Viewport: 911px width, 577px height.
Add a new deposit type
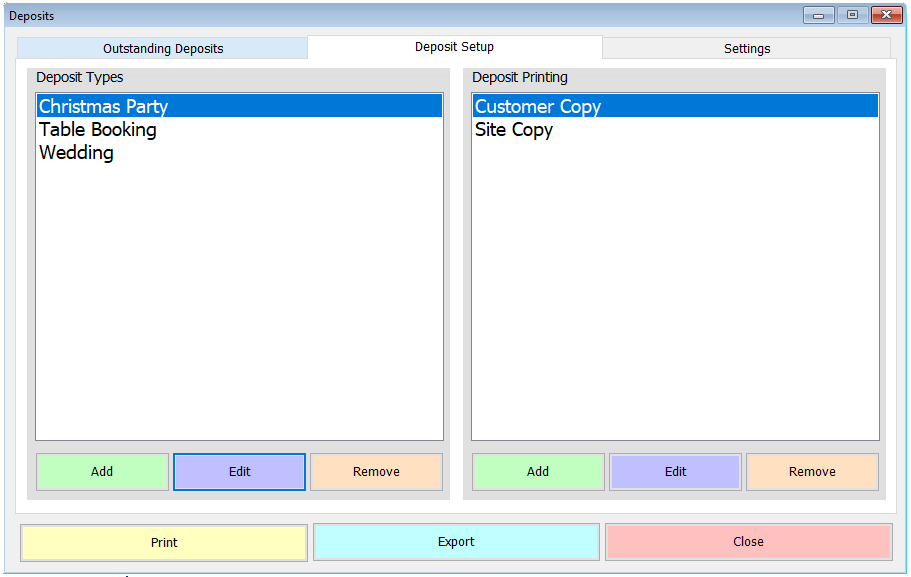pos(101,471)
